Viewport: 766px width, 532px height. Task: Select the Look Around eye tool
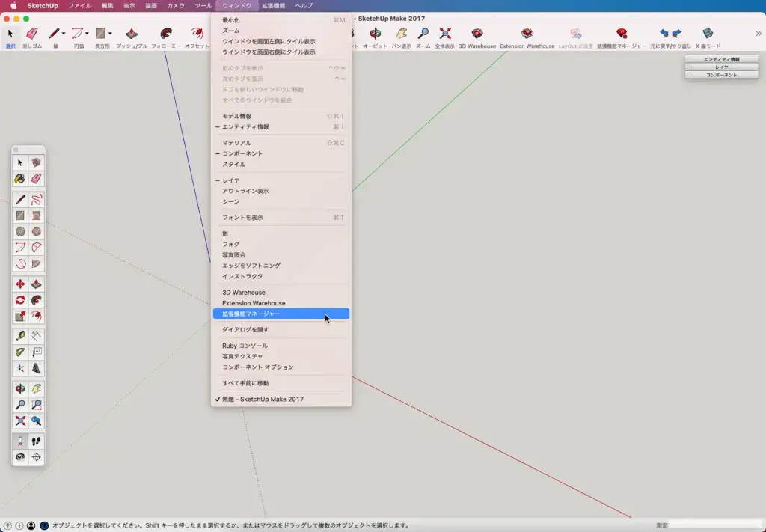20,457
